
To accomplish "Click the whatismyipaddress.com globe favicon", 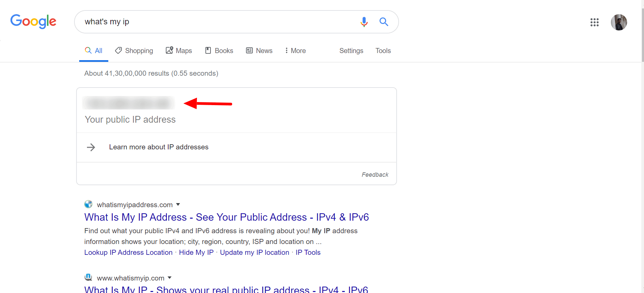I will [x=88, y=204].
